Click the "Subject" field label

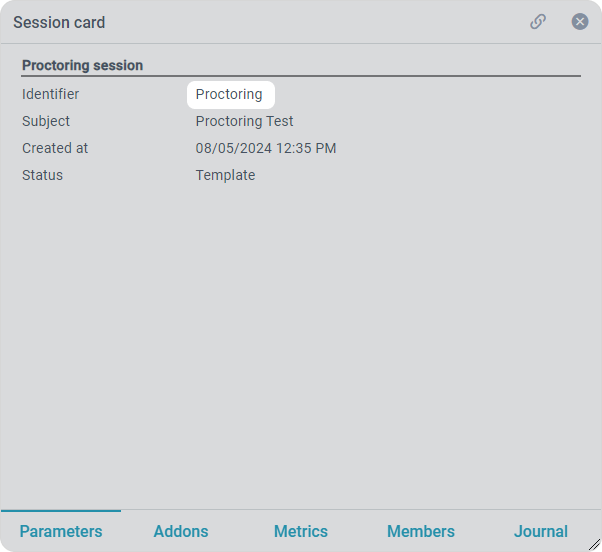(x=46, y=121)
